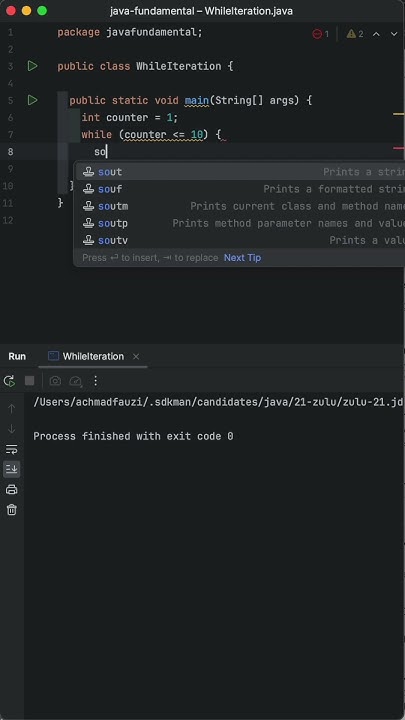Viewport: 405px width, 720px height.
Task: Click 'Process finished with exit code 0' text
Action: pos(133,436)
